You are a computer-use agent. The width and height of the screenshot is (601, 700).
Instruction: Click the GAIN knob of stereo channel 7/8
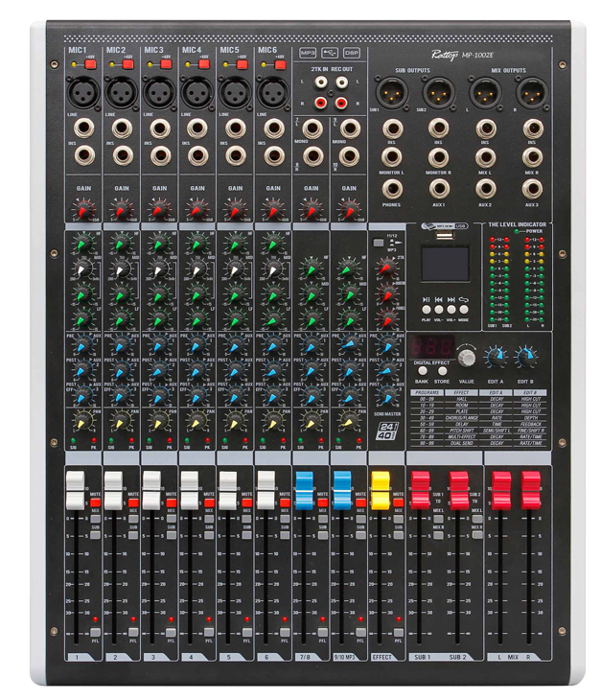pyautogui.click(x=311, y=209)
